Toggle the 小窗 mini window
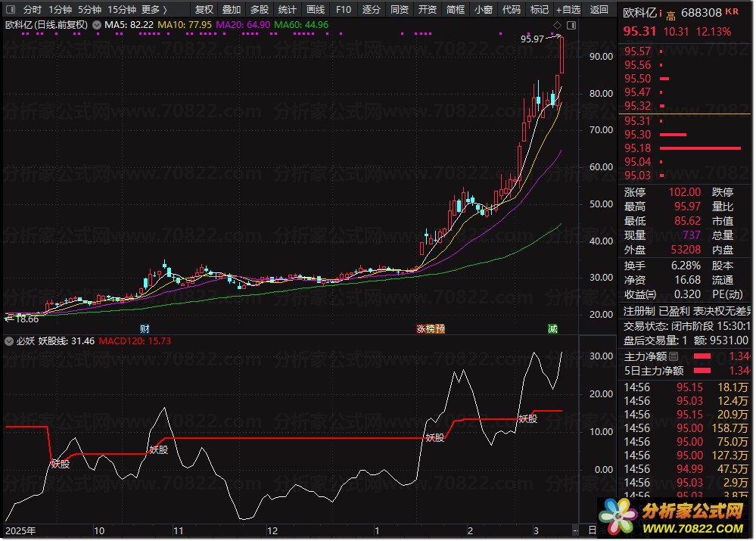The image size is (756, 541). [x=483, y=10]
